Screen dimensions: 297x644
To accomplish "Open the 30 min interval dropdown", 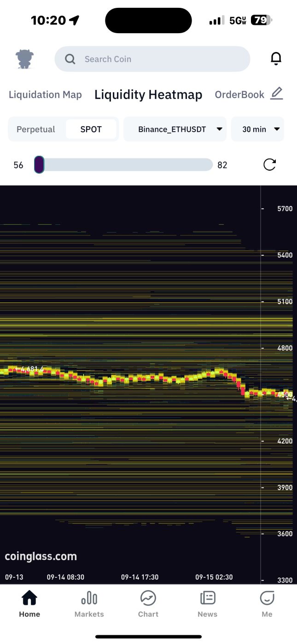I will [x=257, y=129].
